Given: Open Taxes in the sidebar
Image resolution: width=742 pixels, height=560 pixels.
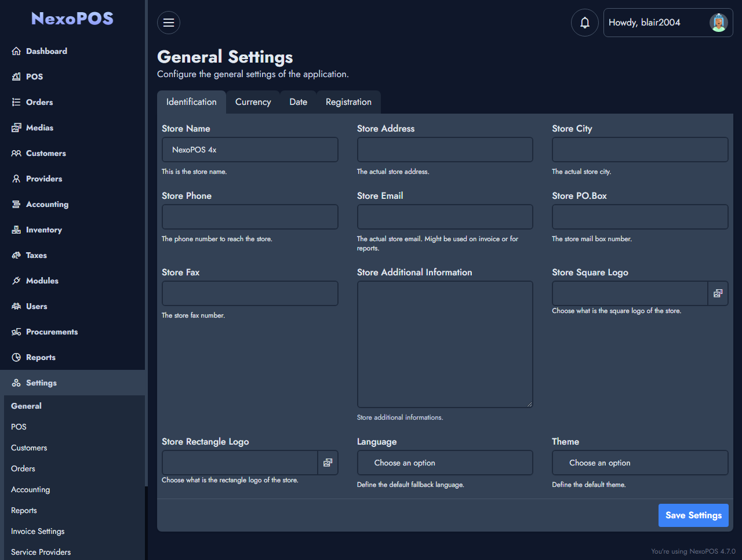Looking at the screenshot, I should tap(72, 255).
